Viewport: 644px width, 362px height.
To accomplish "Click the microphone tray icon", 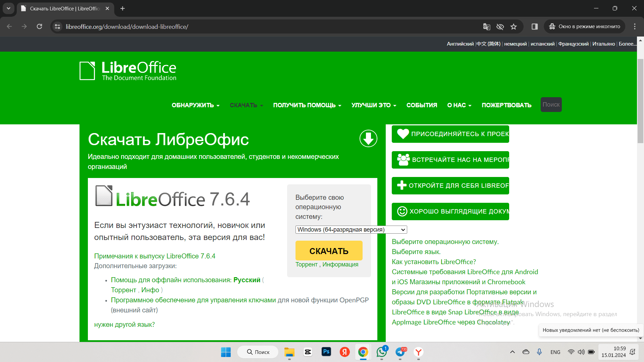I will 539,352.
